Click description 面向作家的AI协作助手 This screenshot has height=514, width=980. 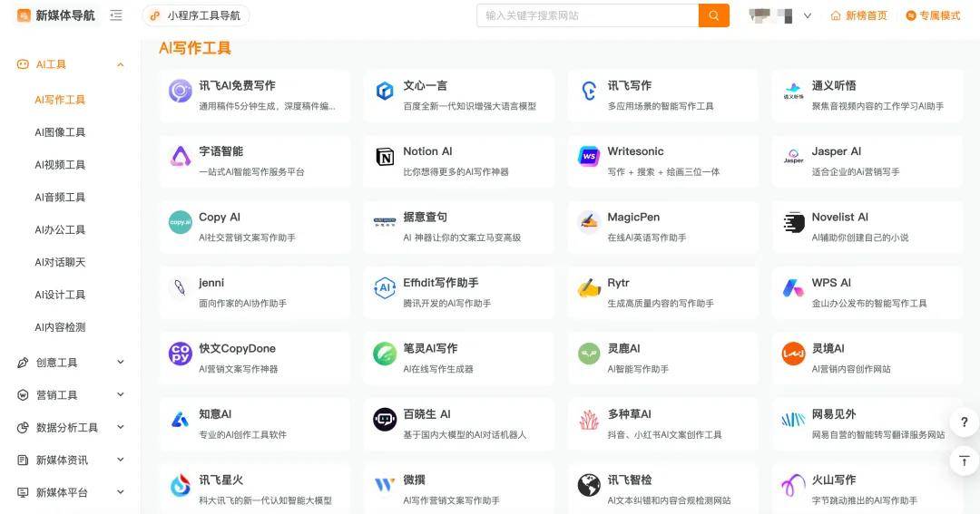pos(242,304)
